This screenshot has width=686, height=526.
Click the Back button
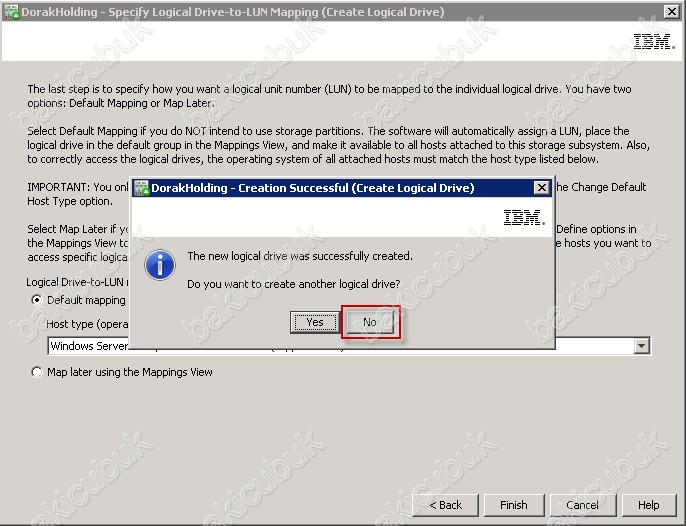(x=445, y=505)
